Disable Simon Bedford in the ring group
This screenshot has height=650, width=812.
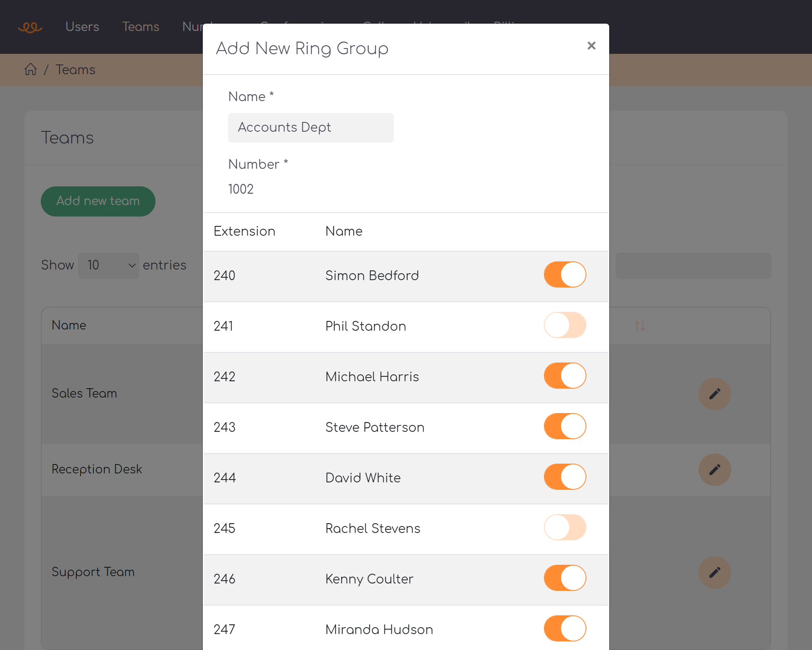(565, 274)
